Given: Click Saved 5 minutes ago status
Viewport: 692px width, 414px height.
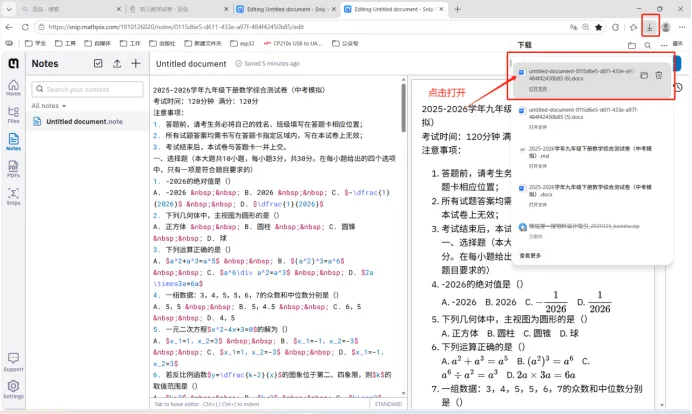Looking at the screenshot, I should point(267,64).
